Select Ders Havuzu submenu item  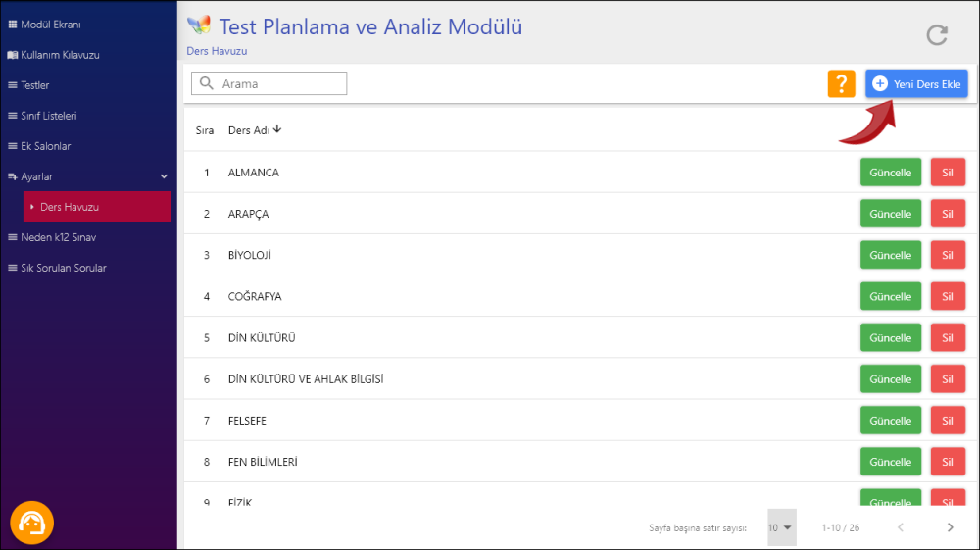pos(70,207)
